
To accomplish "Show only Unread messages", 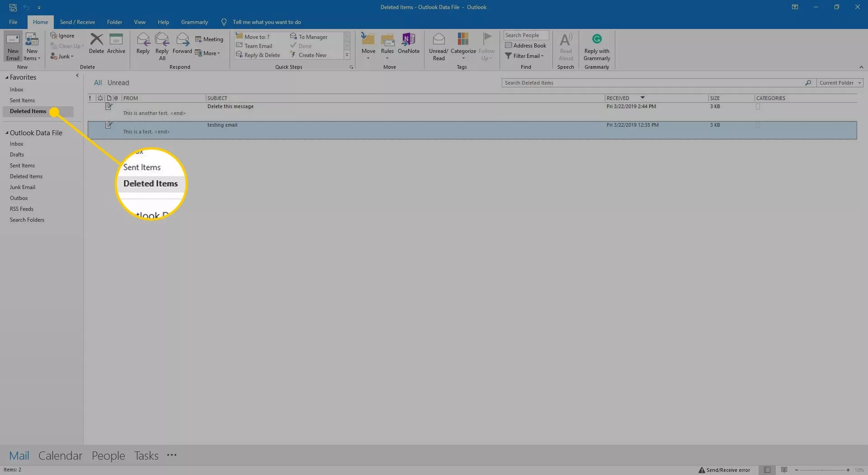I will [x=118, y=82].
